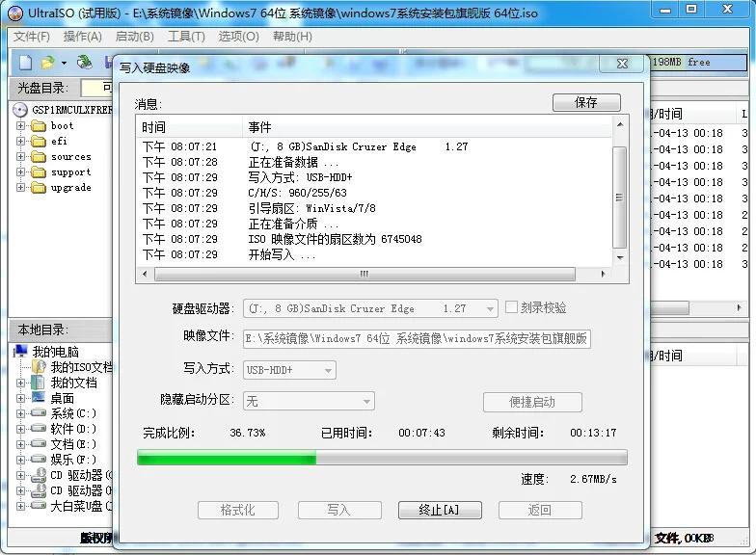Expand the sources folder node

coord(20,156)
